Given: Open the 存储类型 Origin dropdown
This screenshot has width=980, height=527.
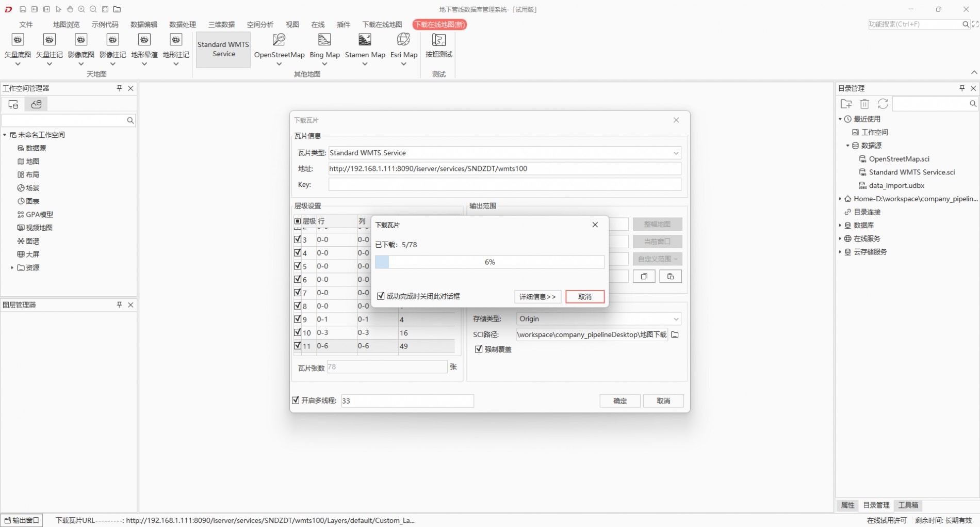Looking at the screenshot, I should tap(676, 319).
